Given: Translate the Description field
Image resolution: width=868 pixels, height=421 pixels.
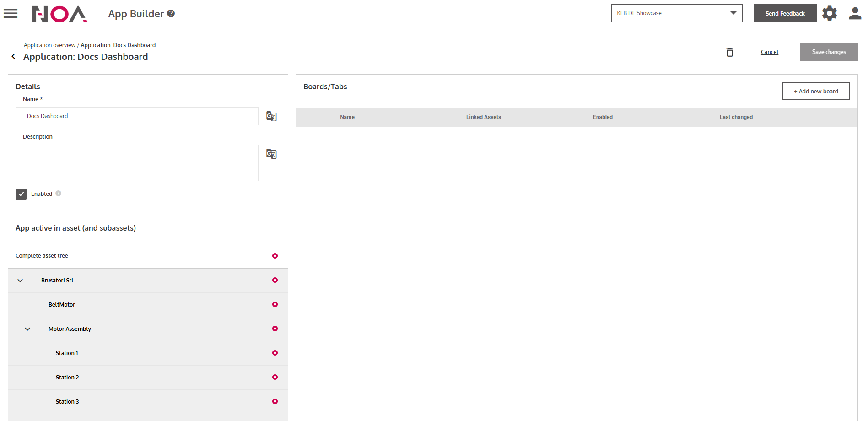Looking at the screenshot, I should [x=271, y=154].
